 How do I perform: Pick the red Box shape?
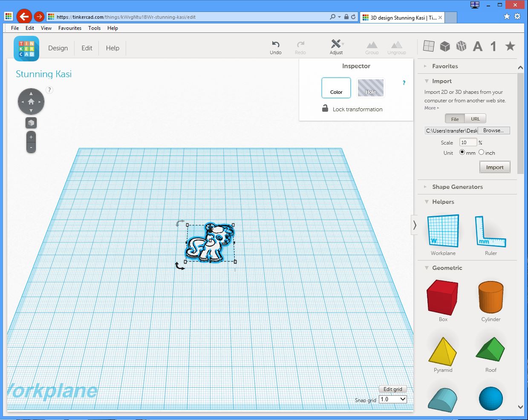pos(443,297)
